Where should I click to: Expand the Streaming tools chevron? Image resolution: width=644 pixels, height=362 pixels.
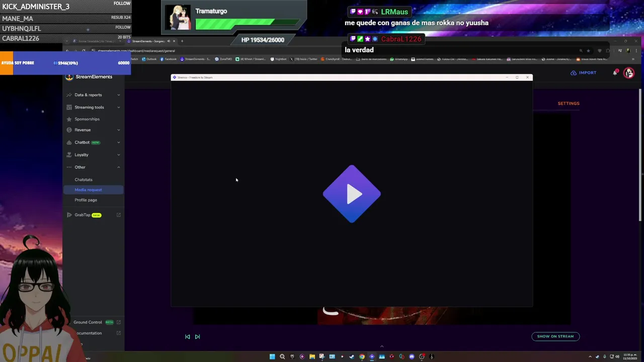pos(119,107)
